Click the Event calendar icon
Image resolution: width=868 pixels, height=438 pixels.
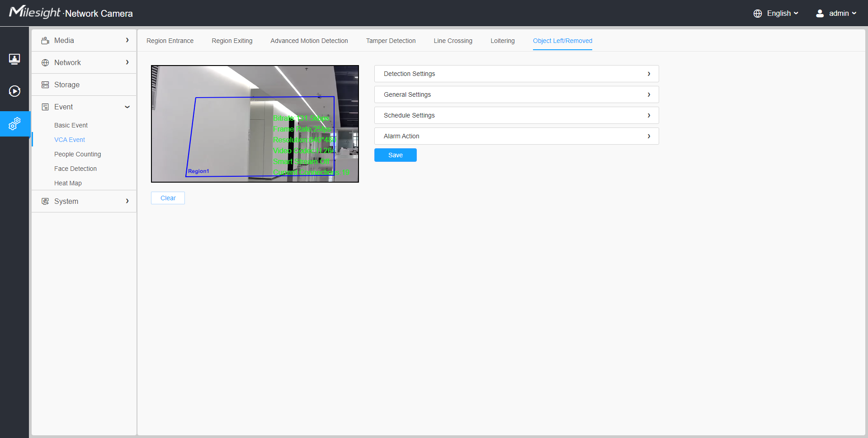pyautogui.click(x=45, y=107)
